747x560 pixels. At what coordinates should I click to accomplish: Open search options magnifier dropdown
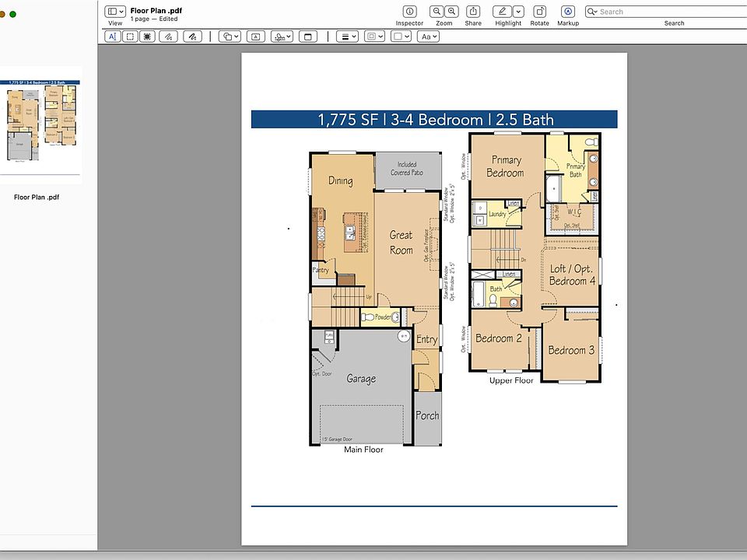click(x=592, y=12)
